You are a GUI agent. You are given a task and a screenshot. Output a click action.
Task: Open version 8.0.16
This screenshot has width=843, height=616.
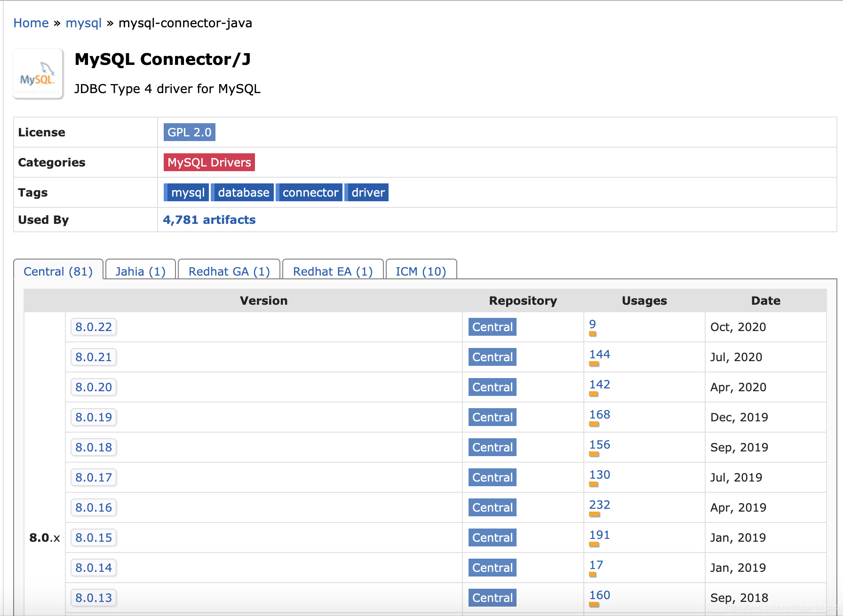pos(94,507)
